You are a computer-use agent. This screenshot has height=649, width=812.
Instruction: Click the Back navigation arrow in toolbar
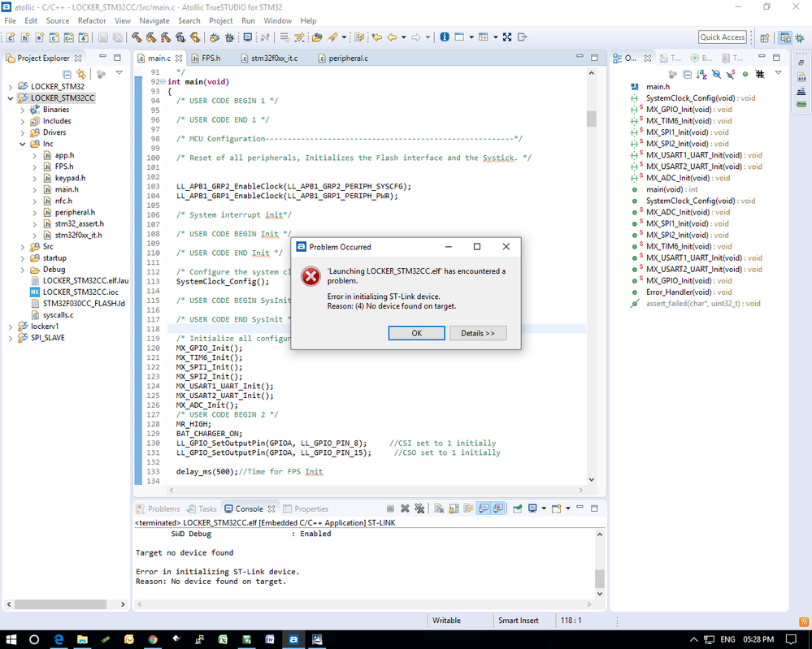pos(392,37)
